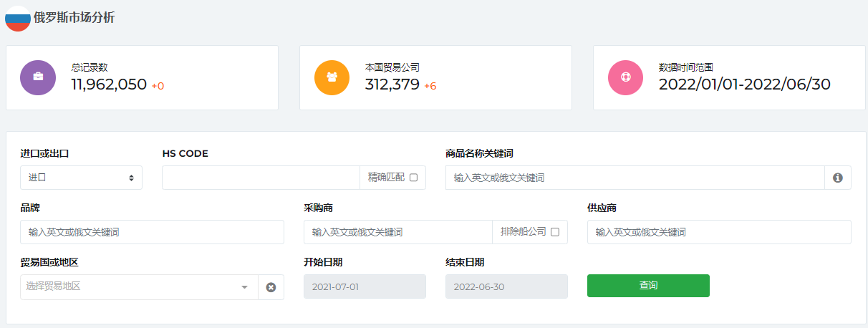Enable the 精确匹配 checkbox

tap(413, 178)
